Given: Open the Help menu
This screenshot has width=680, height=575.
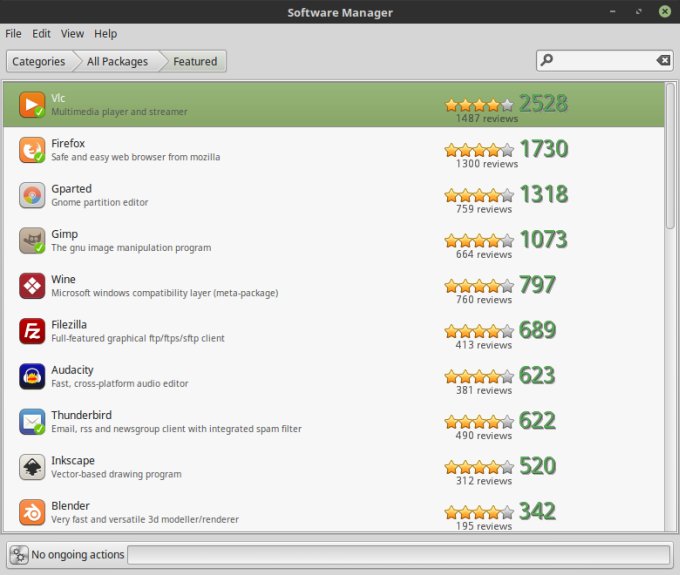Looking at the screenshot, I should 105,33.
